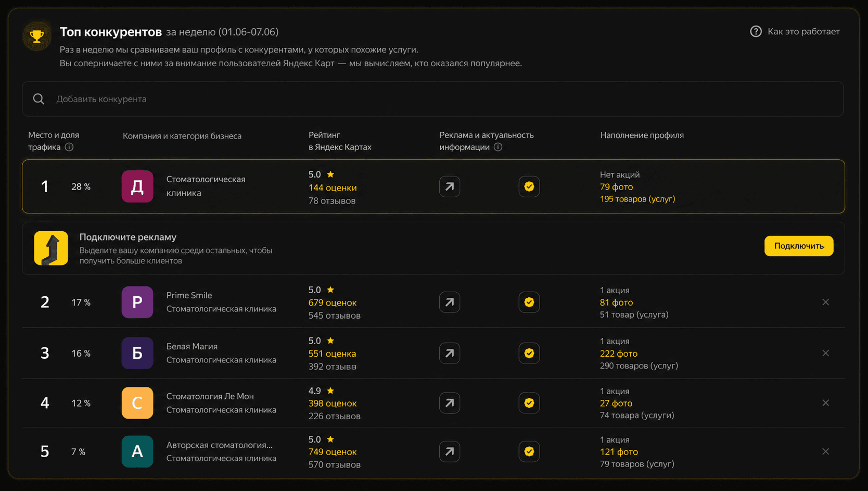
Task: Open the Как это работает help link
Action: (803, 32)
